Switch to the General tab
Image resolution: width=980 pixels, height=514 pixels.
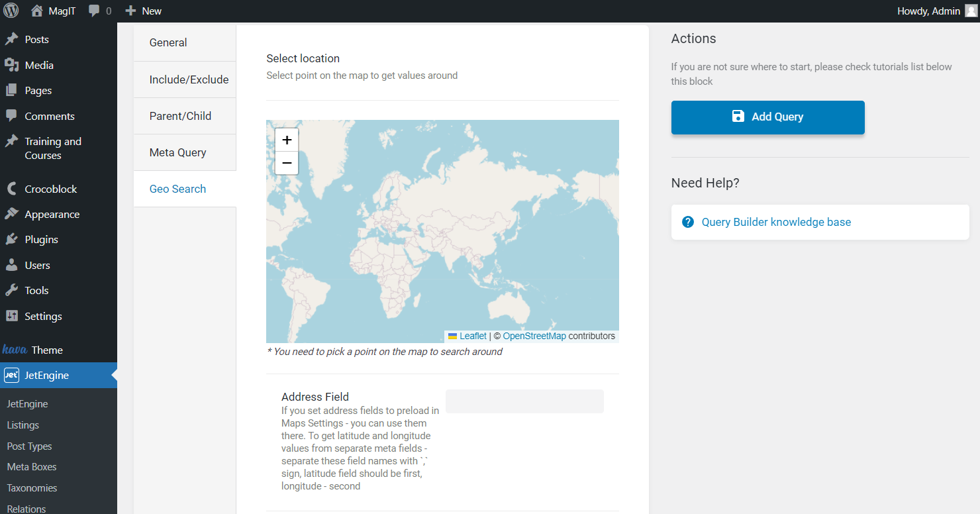click(x=185, y=42)
